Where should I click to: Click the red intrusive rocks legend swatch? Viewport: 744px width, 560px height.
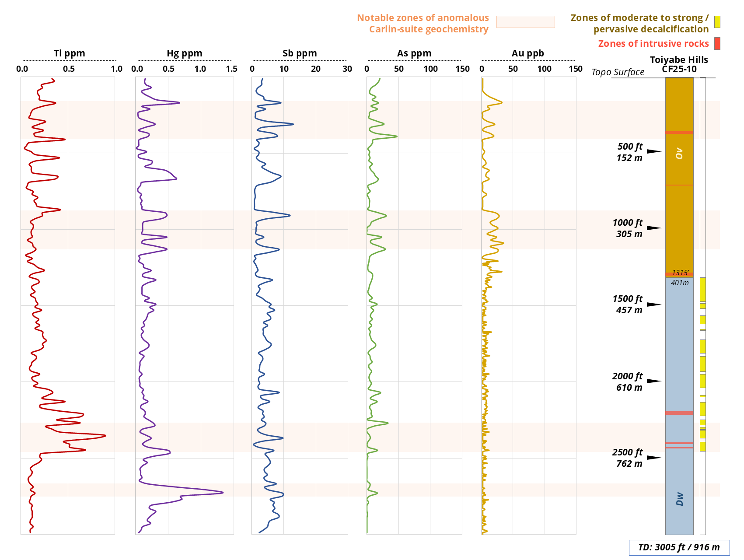coord(717,43)
